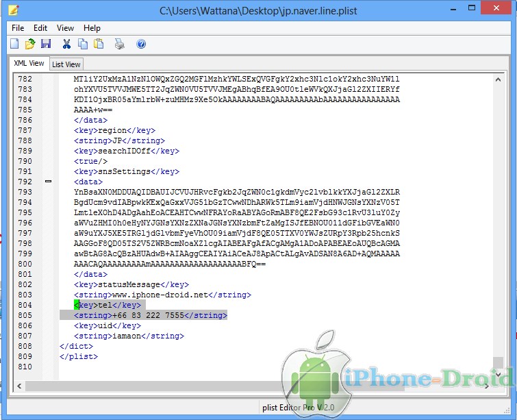This screenshot has width=517, height=420.
Task: Maximize the plist editor window
Action: pos(472,8)
